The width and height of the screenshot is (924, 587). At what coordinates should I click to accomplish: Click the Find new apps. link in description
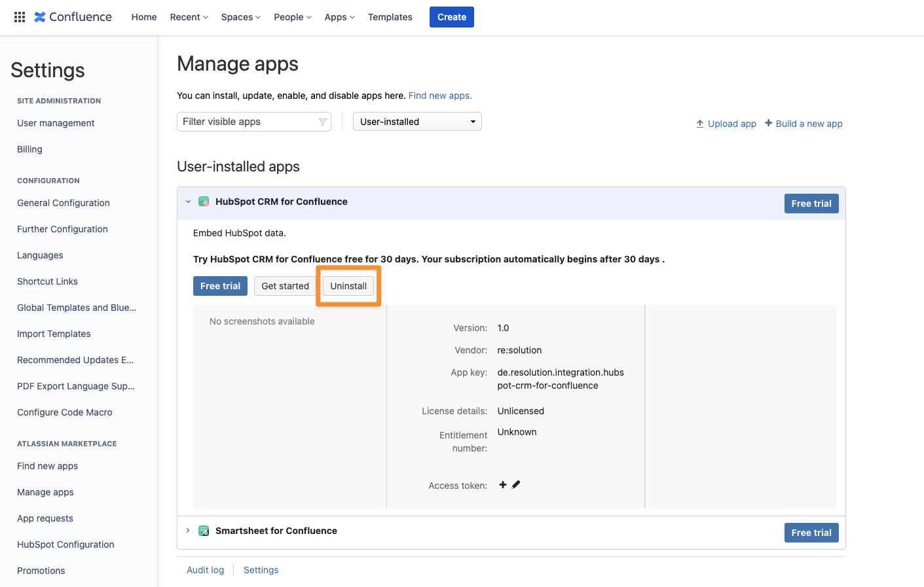click(440, 96)
